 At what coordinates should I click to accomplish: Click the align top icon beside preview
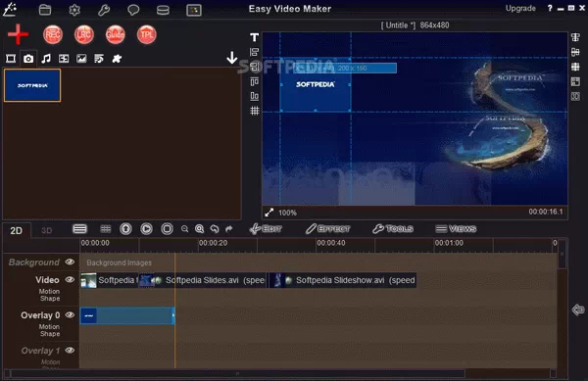[254, 81]
